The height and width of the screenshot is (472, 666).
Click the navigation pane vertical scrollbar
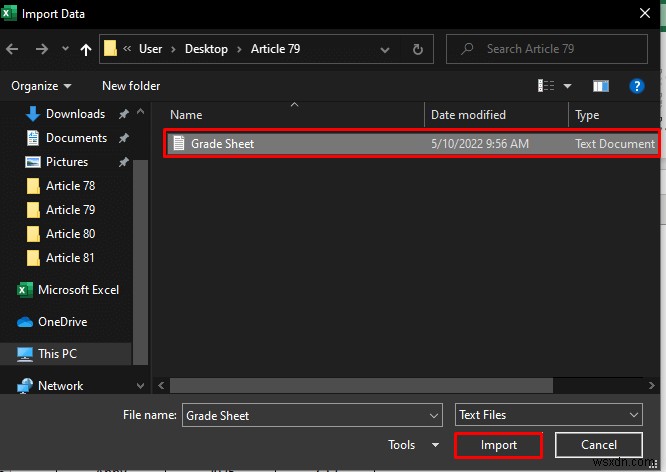[141, 262]
